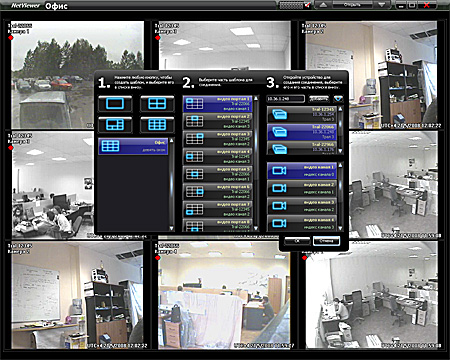
Task: Choose the layout with one large window
Action: (115, 125)
